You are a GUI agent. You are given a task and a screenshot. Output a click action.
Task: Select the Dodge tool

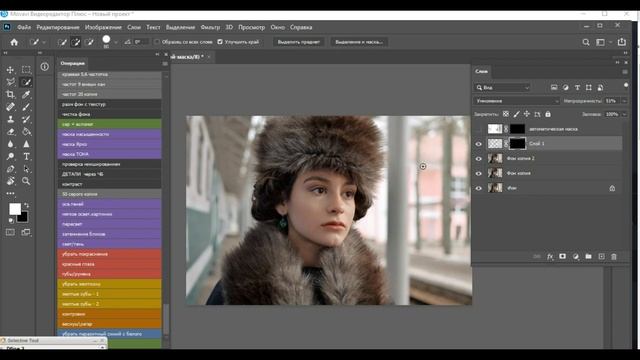10,156
